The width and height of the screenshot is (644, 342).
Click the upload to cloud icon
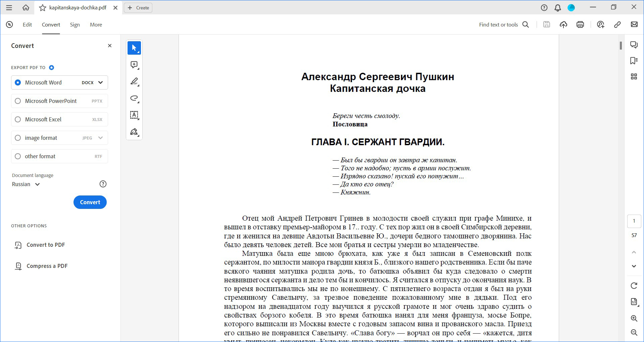click(563, 24)
